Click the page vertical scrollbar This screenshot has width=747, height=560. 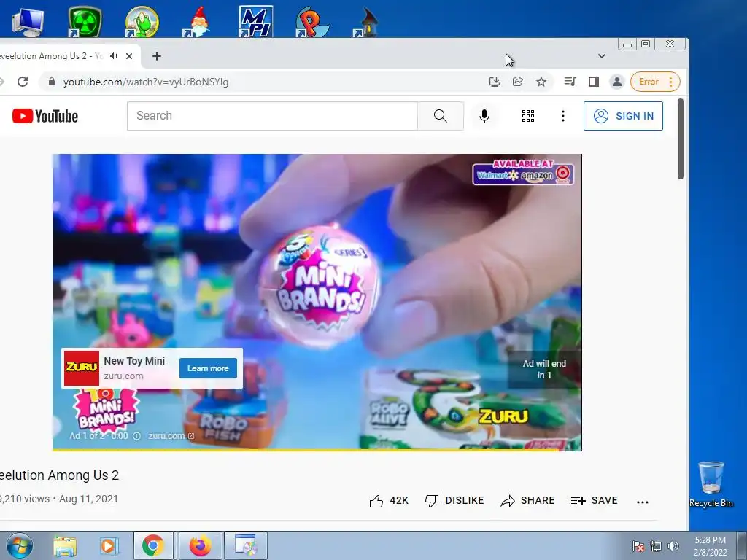pyautogui.click(x=681, y=139)
